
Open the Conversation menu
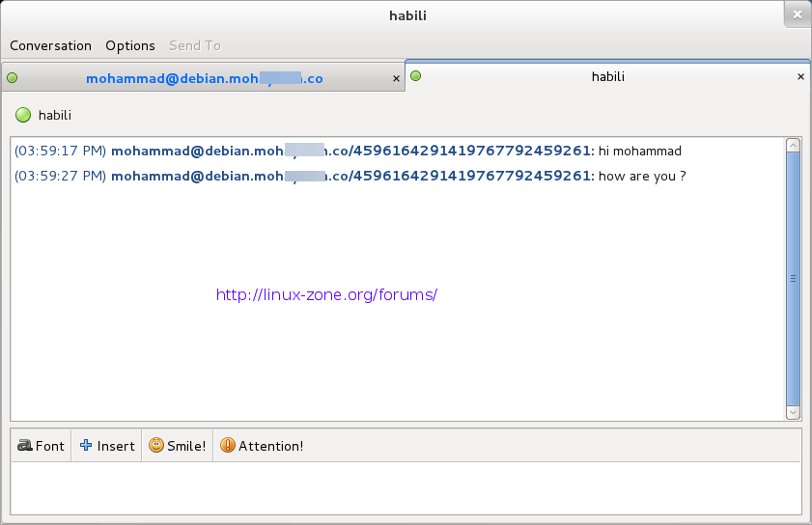coord(50,45)
